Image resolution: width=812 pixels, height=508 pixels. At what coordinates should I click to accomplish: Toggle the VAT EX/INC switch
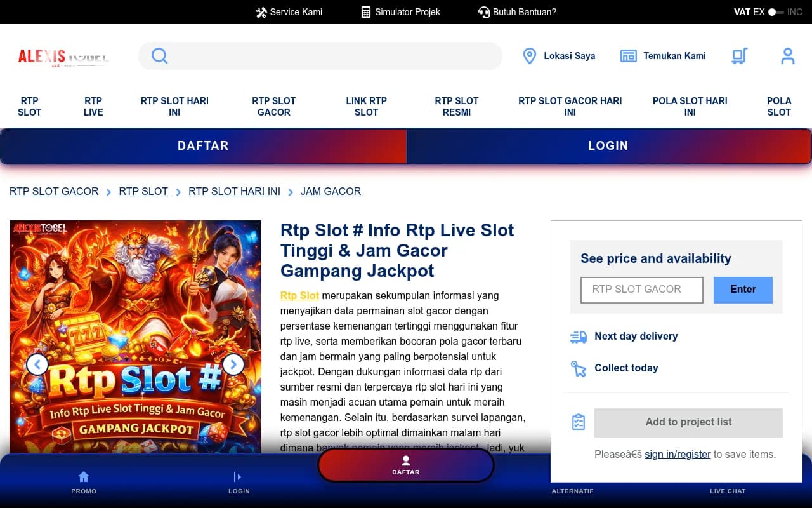point(775,12)
